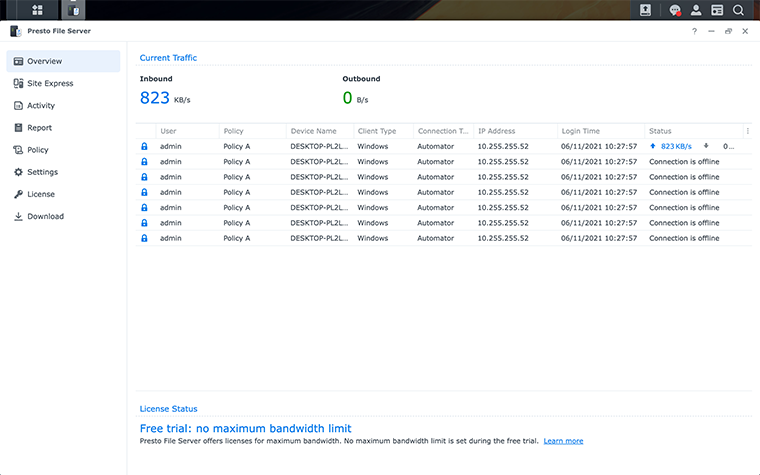Click lock icon of first connection row
760x475 pixels.
tap(145, 146)
